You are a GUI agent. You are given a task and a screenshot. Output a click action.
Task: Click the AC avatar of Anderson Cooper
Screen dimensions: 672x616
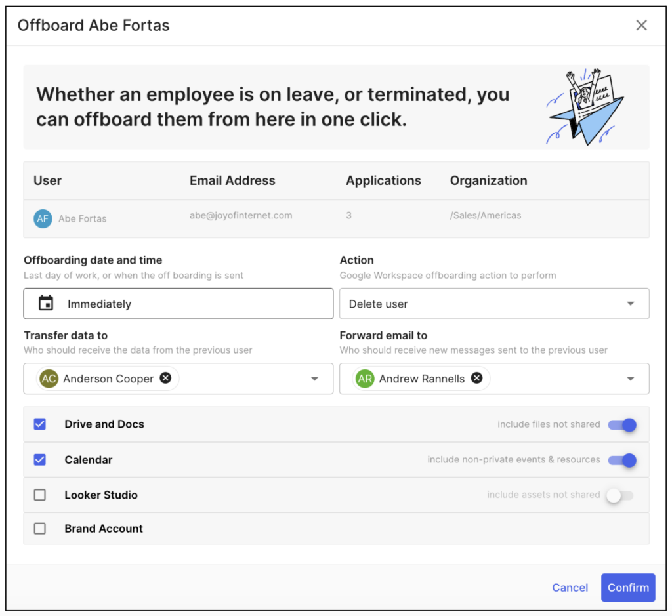click(49, 379)
